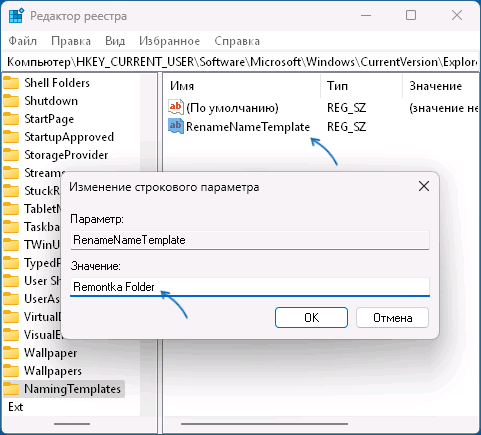Click the registry path address bar
Screen dimensions: 481x435
pyautogui.click(x=240, y=62)
